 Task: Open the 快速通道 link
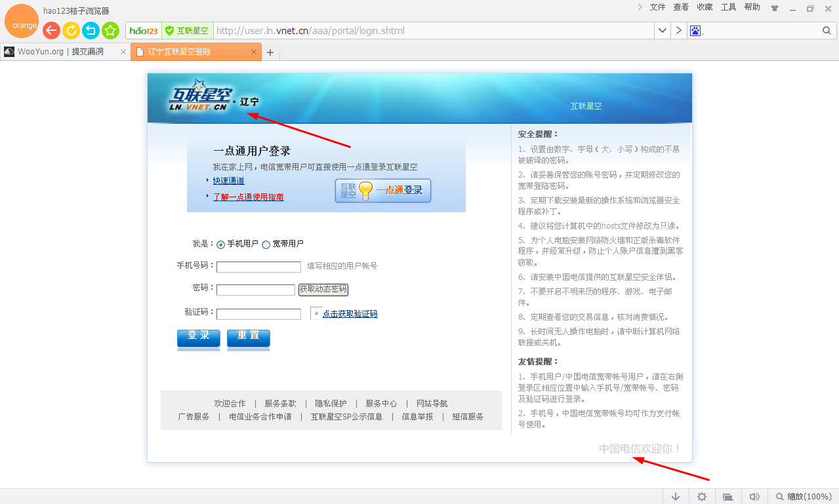pos(229,181)
